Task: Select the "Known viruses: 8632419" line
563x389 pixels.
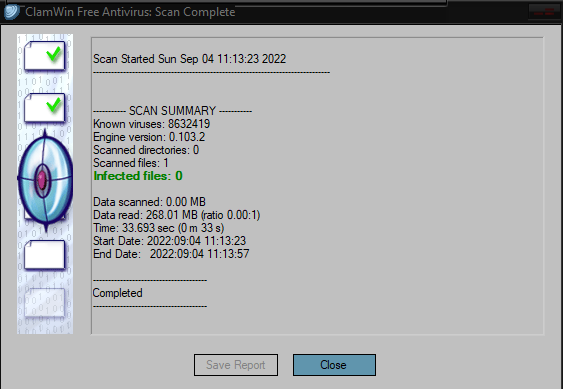Action: [152, 124]
